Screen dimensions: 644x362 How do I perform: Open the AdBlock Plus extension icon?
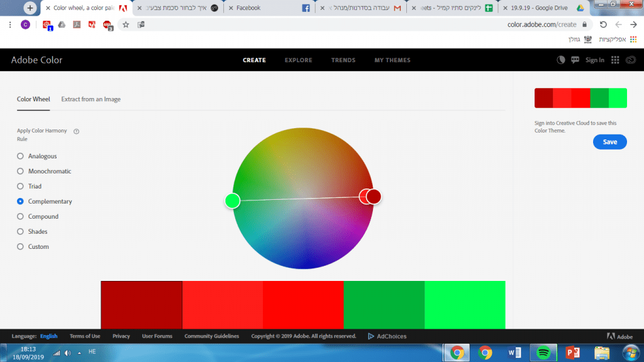point(108,25)
